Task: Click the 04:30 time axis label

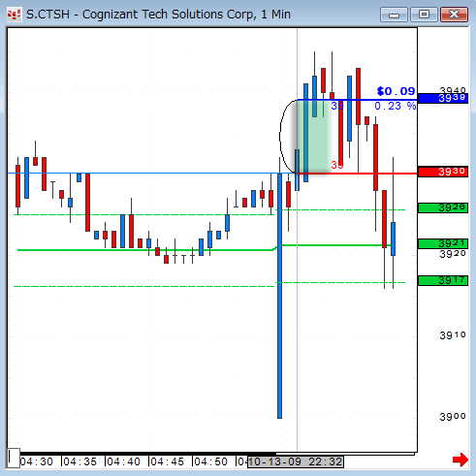Action: 37,461
